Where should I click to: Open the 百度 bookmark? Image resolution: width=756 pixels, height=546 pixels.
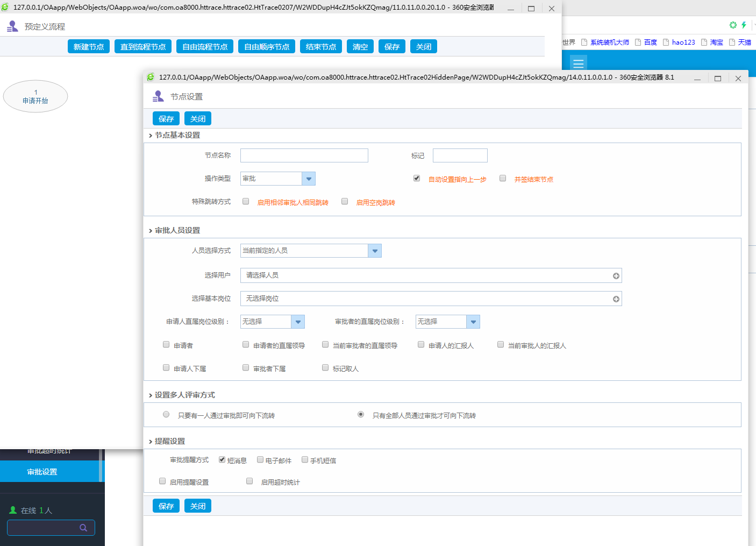[646, 42]
